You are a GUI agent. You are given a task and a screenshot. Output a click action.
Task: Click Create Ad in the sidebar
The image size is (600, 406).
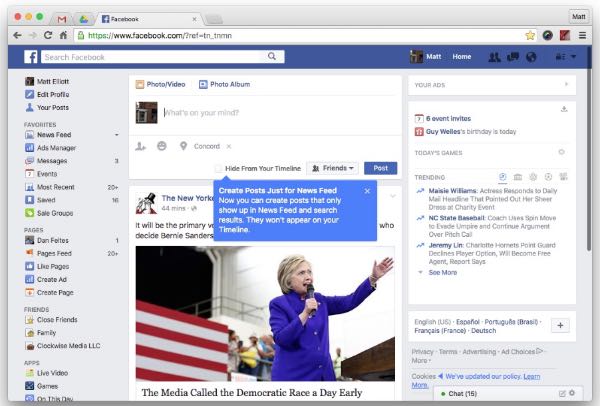point(46,279)
